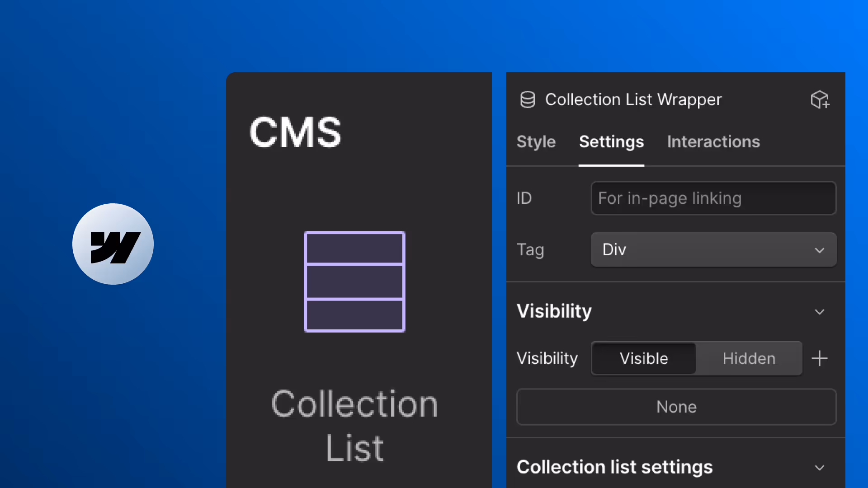Click the Collection List element label
868x488 pixels.
click(x=354, y=425)
